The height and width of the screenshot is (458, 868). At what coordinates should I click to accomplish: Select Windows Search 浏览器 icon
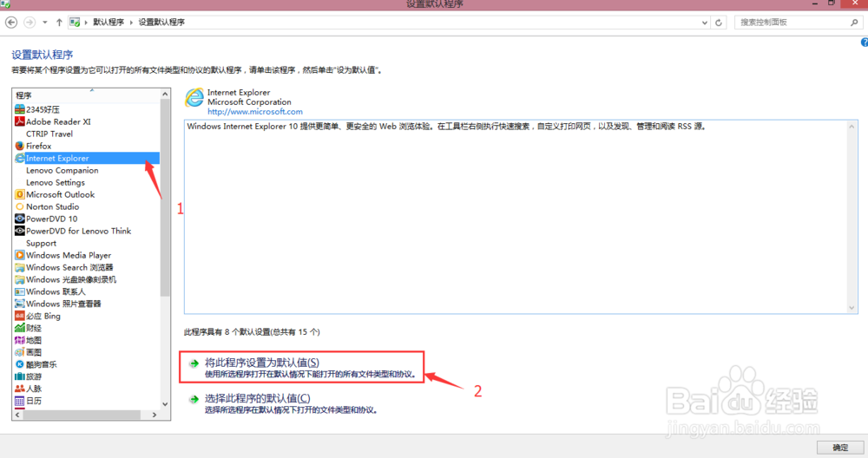(19, 267)
